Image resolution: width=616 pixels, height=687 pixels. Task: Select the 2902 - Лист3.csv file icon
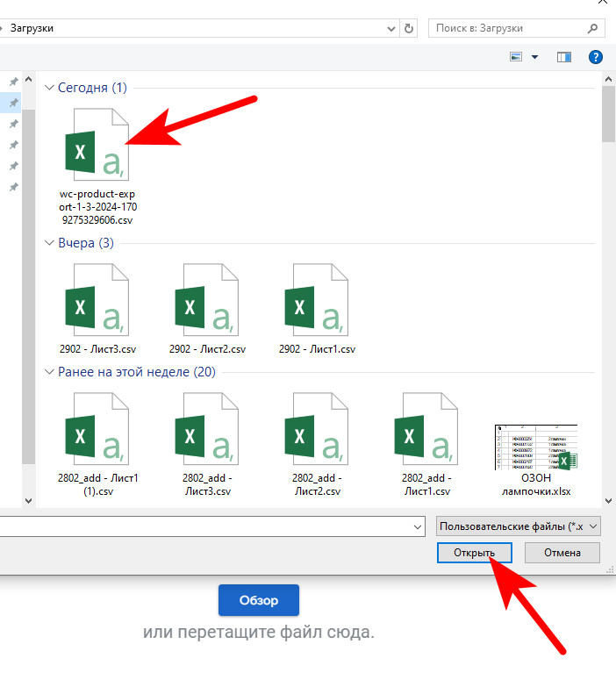click(97, 300)
